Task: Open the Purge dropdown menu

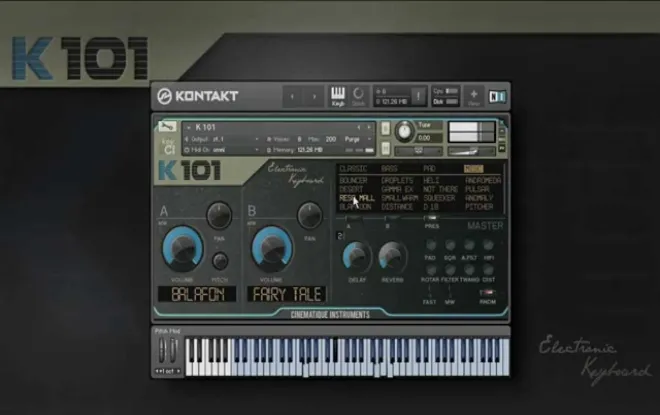Action: [x=357, y=139]
